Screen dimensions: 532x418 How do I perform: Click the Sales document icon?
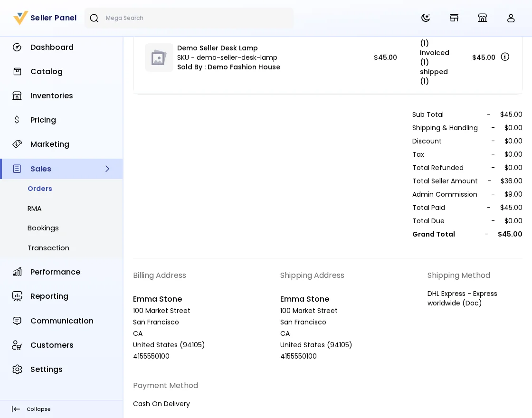tap(17, 169)
